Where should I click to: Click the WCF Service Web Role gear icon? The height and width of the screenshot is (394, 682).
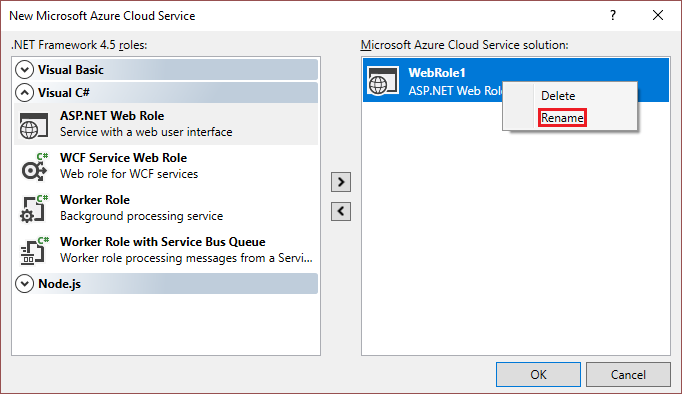click(35, 167)
